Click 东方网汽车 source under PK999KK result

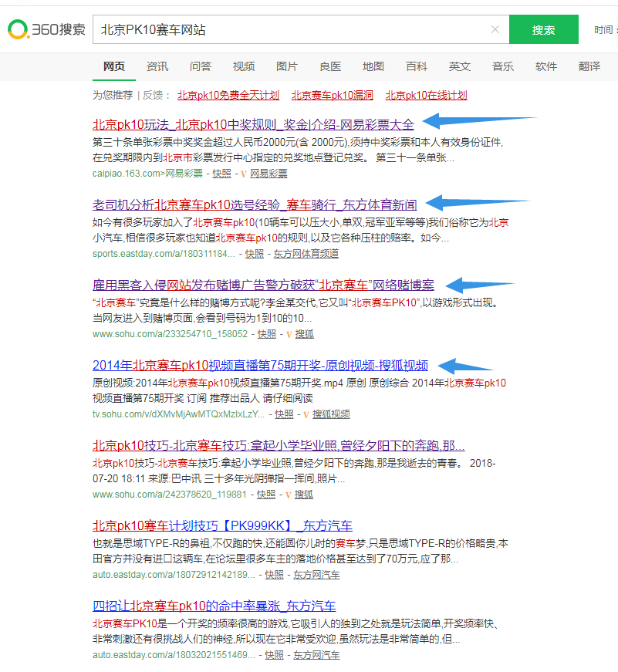click(316, 575)
